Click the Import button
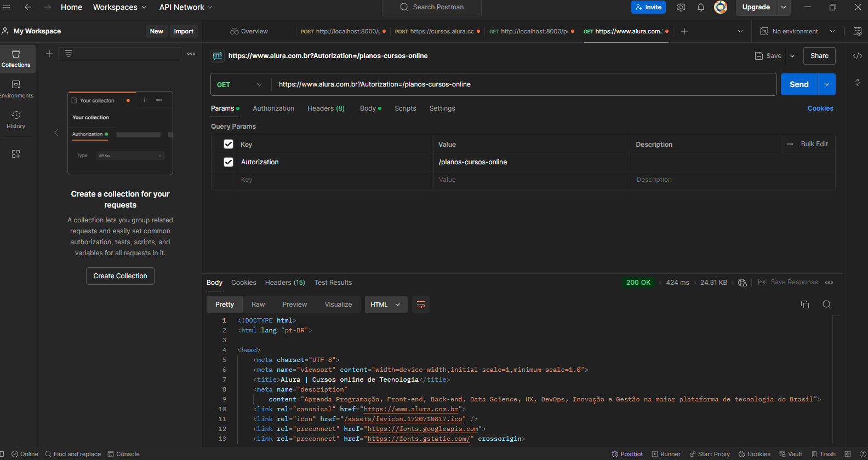 point(184,31)
